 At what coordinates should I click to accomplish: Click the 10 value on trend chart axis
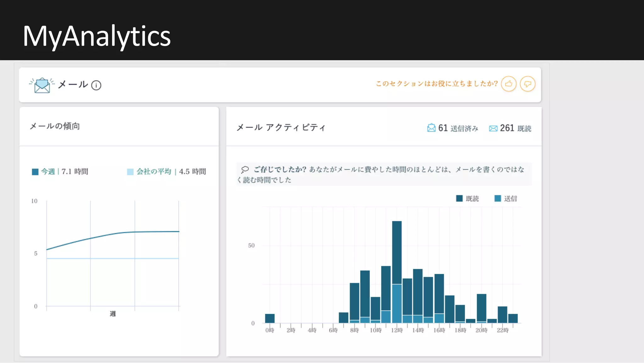pos(34,201)
